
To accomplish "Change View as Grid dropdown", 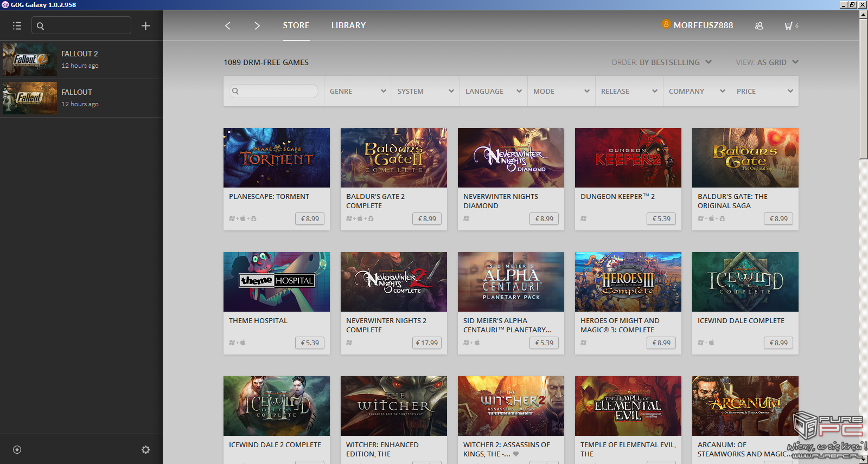I will pyautogui.click(x=767, y=62).
